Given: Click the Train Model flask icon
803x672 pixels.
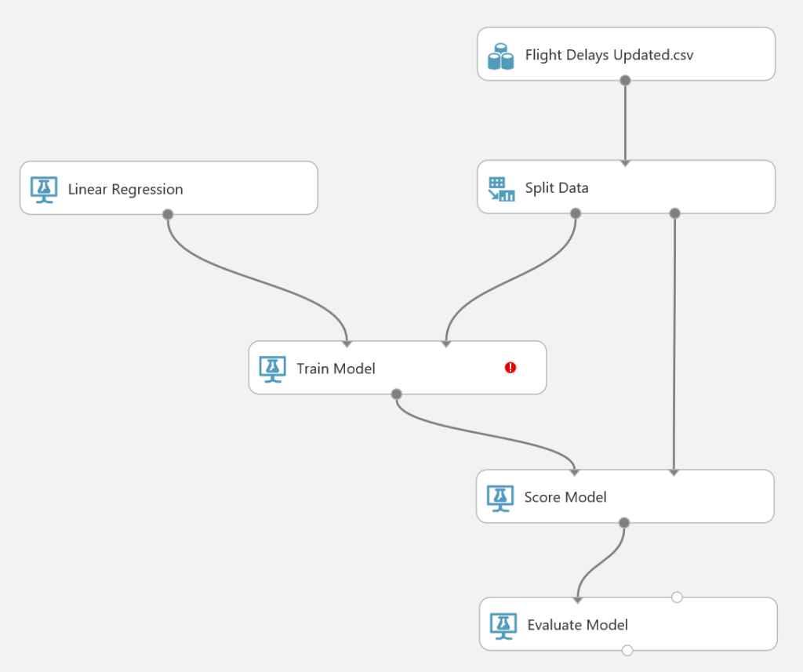Looking at the screenshot, I should tap(272, 369).
